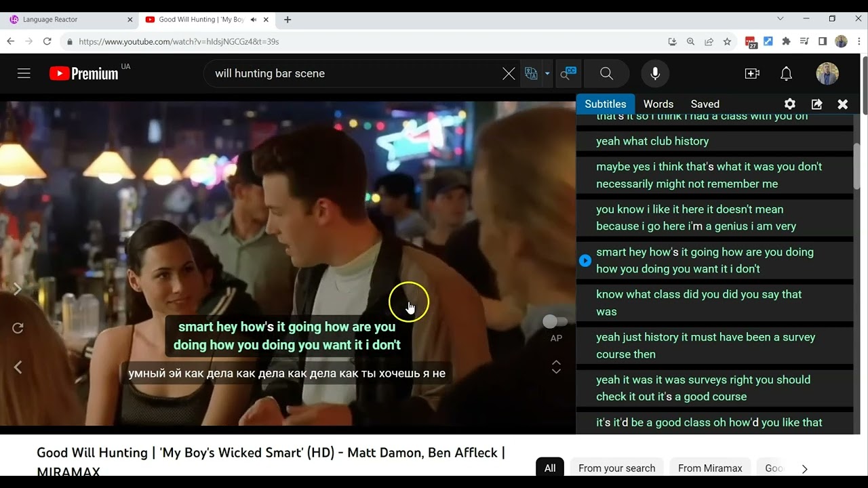This screenshot has width=868, height=488.
Task: Click Language Reactor translate search icon
Action: (531, 73)
